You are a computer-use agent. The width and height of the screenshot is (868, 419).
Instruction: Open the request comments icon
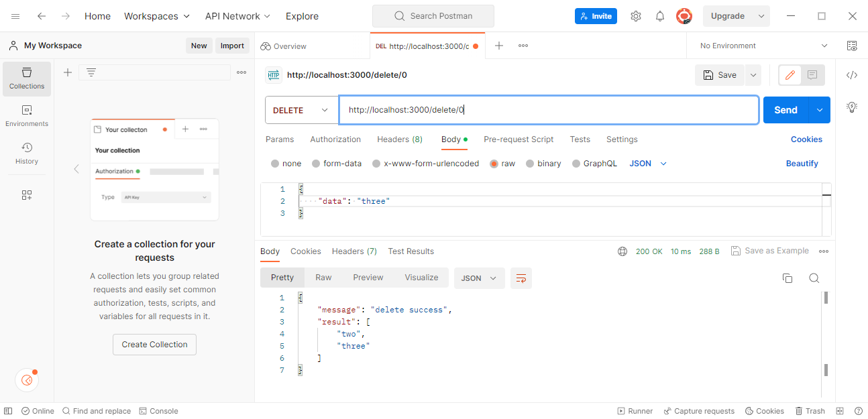(812, 75)
